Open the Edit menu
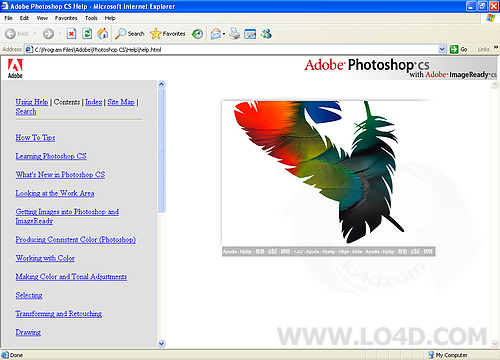 point(24,18)
